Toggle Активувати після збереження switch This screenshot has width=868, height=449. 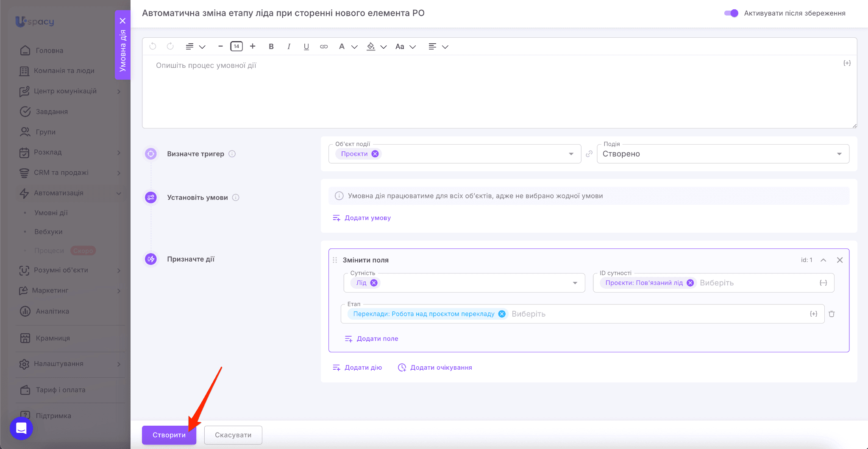coord(731,13)
